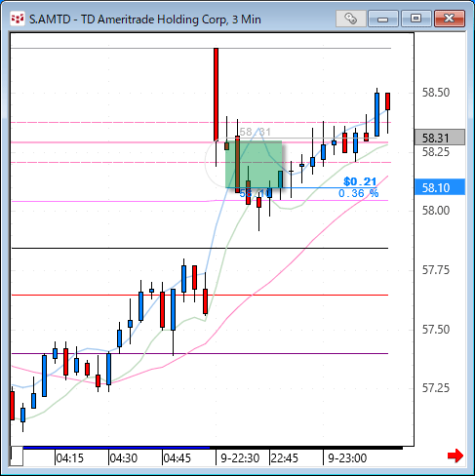Click the 04:15 time axis label
The image size is (475, 476).
(70, 458)
